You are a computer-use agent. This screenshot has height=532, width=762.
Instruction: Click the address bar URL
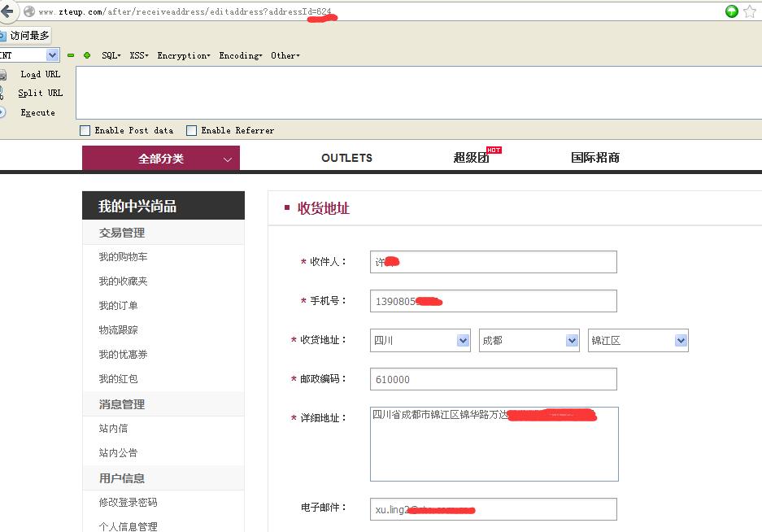click(x=185, y=11)
